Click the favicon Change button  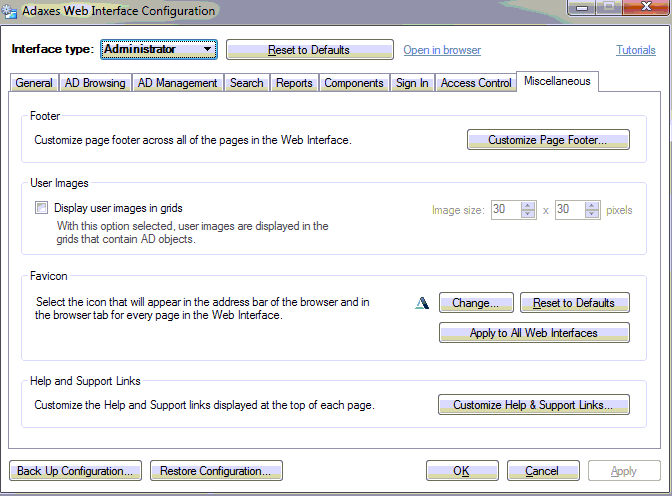[476, 303]
